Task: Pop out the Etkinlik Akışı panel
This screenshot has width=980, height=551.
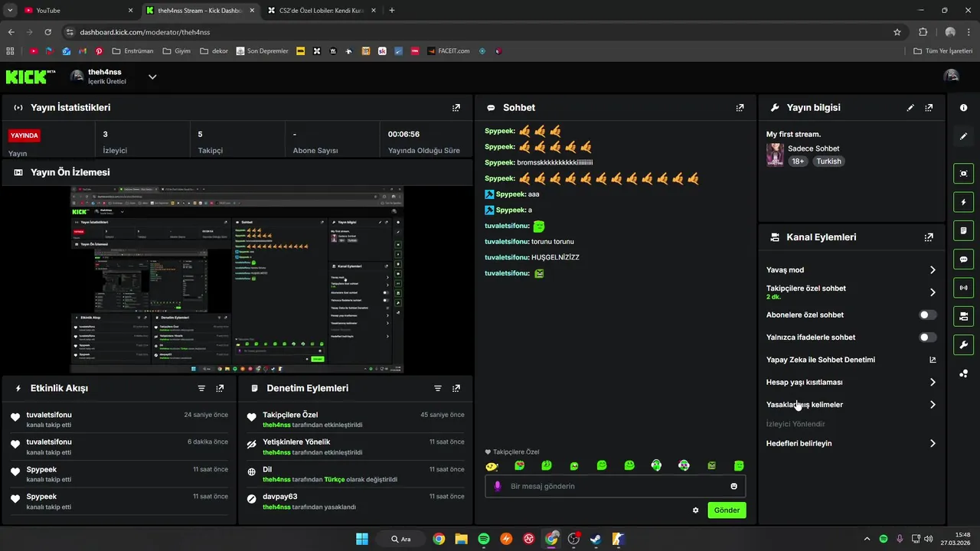Action: (220, 388)
